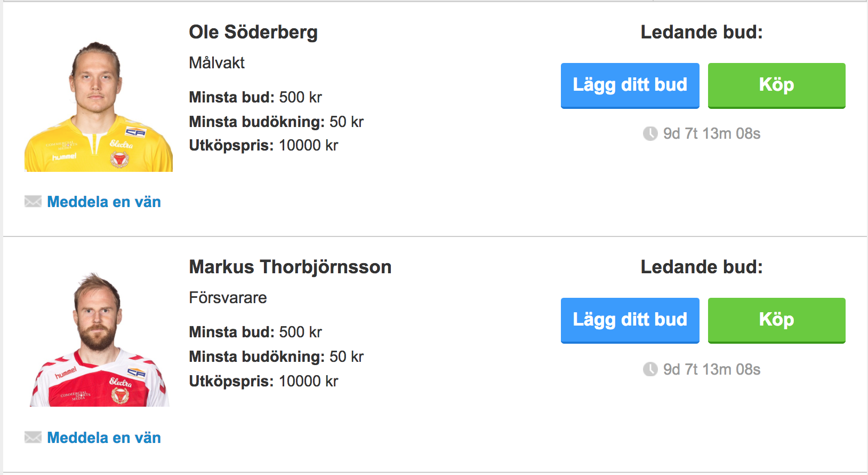Open Ole Söderberg's player photo
The height and width of the screenshot is (475, 868).
[x=99, y=106]
